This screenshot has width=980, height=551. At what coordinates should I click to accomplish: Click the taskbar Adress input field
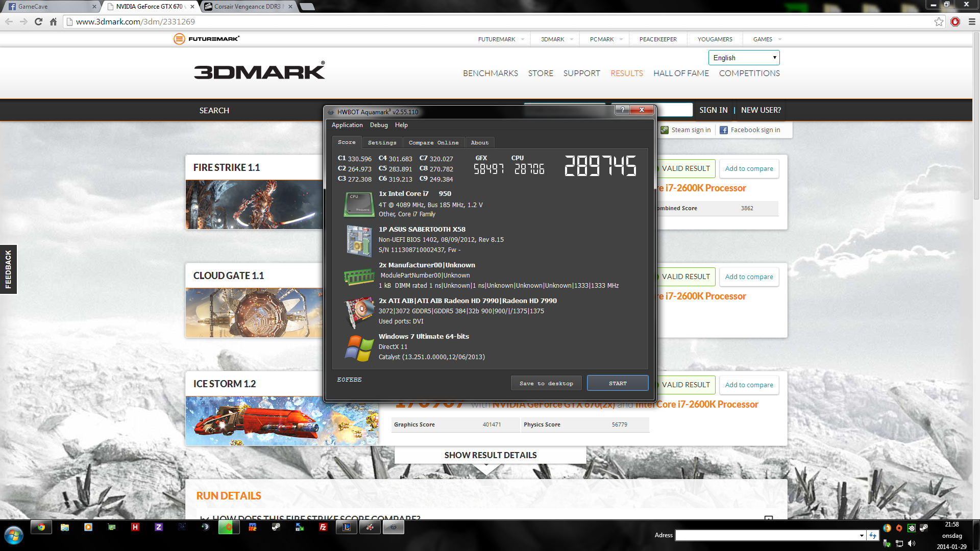(x=766, y=535)
